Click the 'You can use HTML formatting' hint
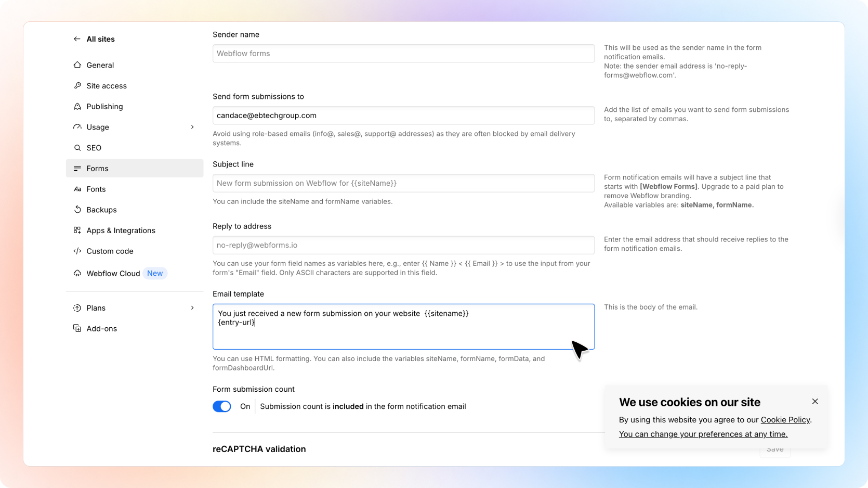868x488 pixels. pos(379,363)
